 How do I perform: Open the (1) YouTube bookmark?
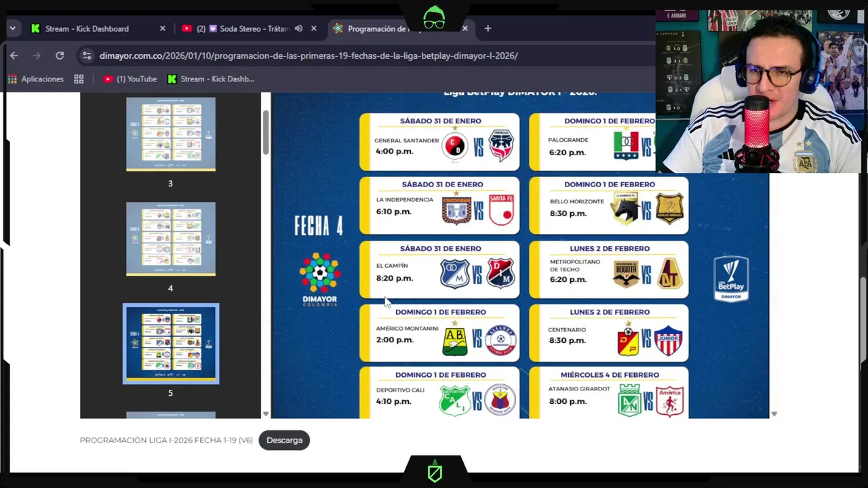[130, 79]
